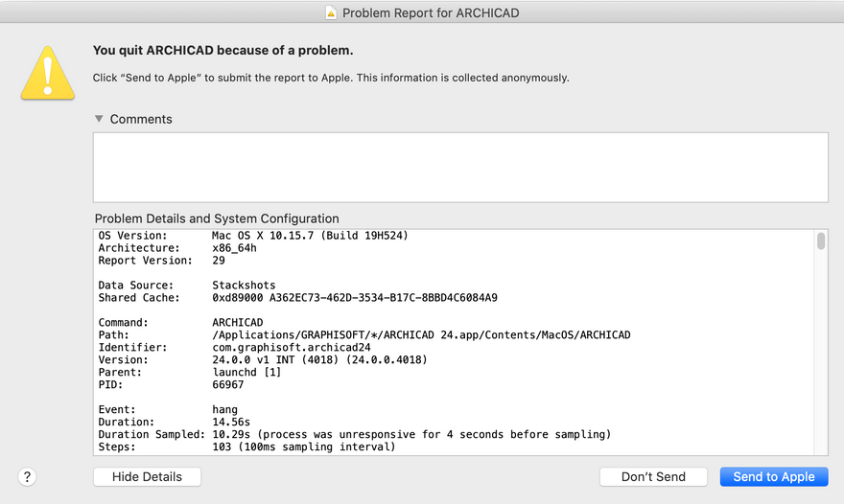Click the yellow warning triangle icon
Viewport: 844px width, 504px height.
pos(47,73)
